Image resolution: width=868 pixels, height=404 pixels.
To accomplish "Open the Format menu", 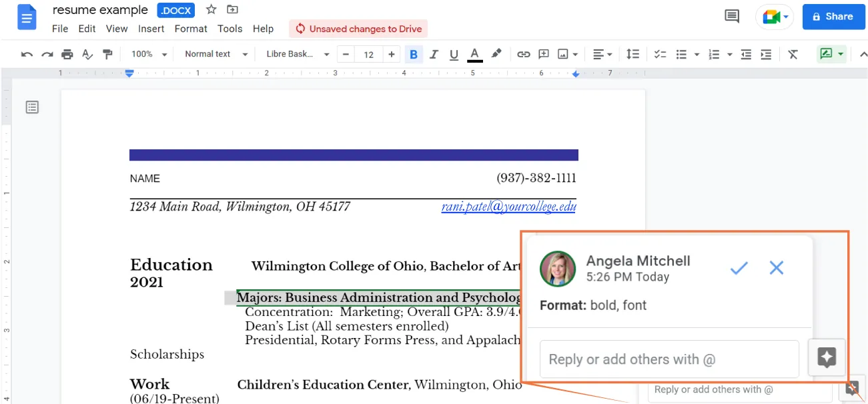I will (190, 29).
